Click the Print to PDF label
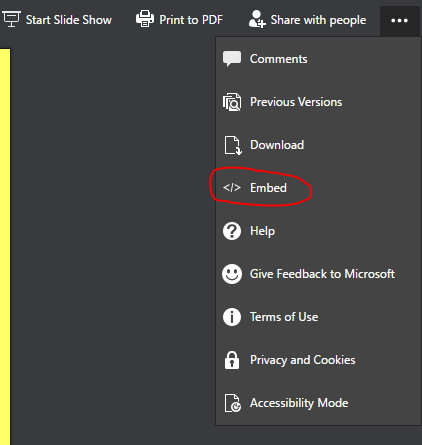 [x=191, y=20]
